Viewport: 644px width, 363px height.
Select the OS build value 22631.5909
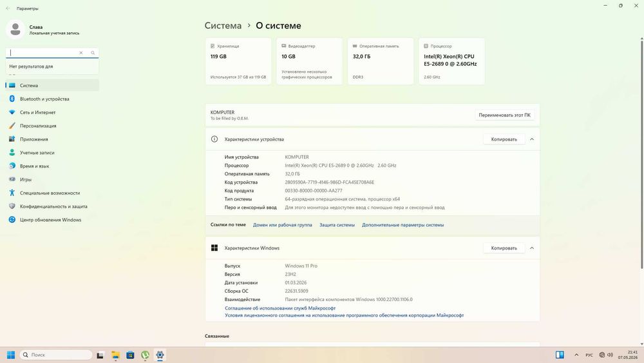tap(296, 291)
